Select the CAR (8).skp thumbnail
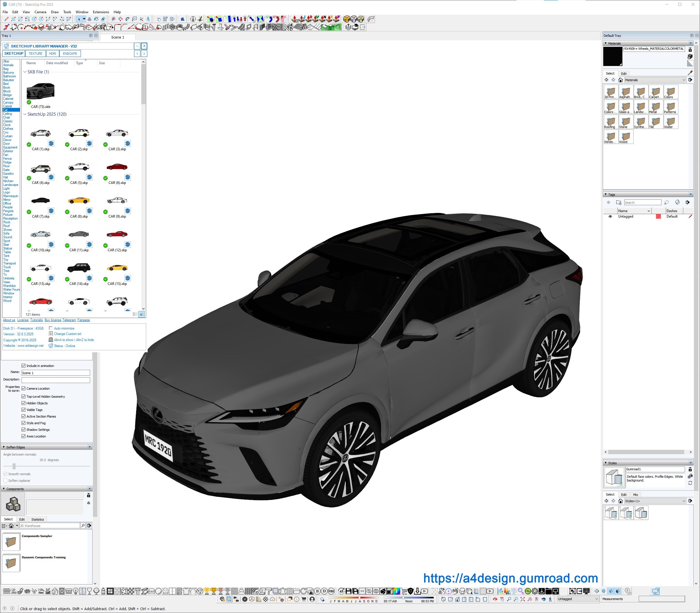700x613 pixels. coord(79,201)
